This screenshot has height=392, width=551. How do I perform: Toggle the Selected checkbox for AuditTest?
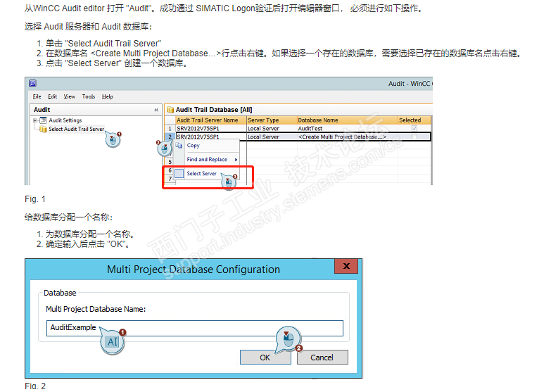(x=414, y=128)
